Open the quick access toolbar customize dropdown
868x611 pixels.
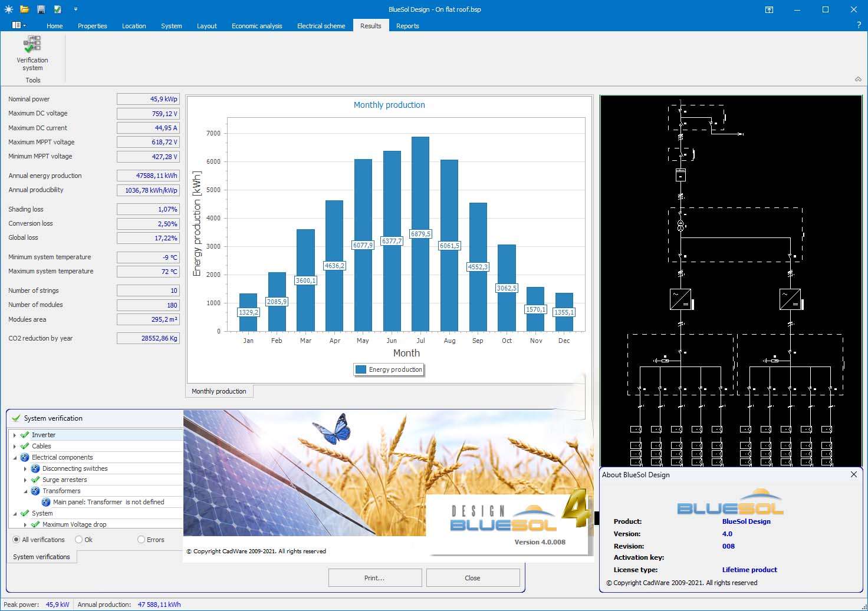point(75,9)
